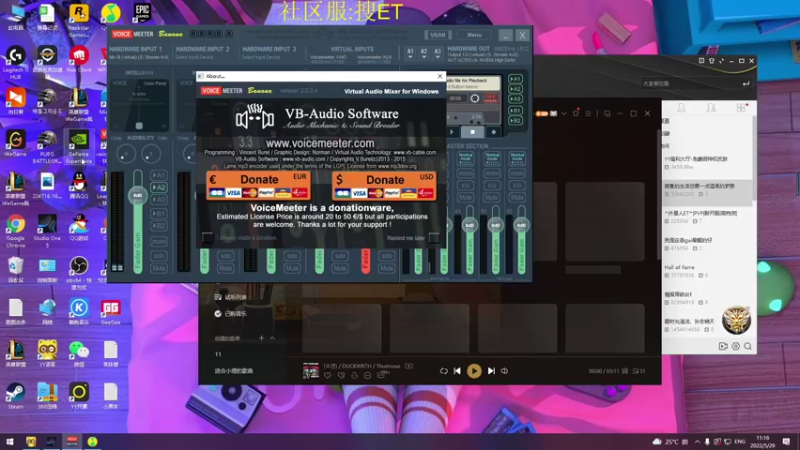Screen dimensions: 800x450
Task: Open the Windows Start menu
Action: point(9,441)
